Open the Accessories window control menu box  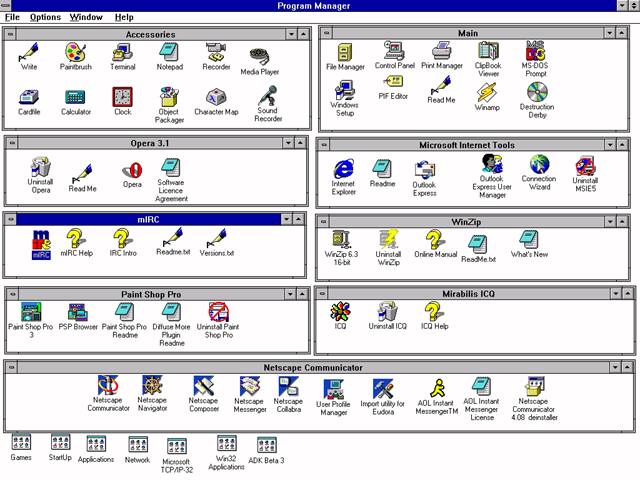tap(11, 34)
